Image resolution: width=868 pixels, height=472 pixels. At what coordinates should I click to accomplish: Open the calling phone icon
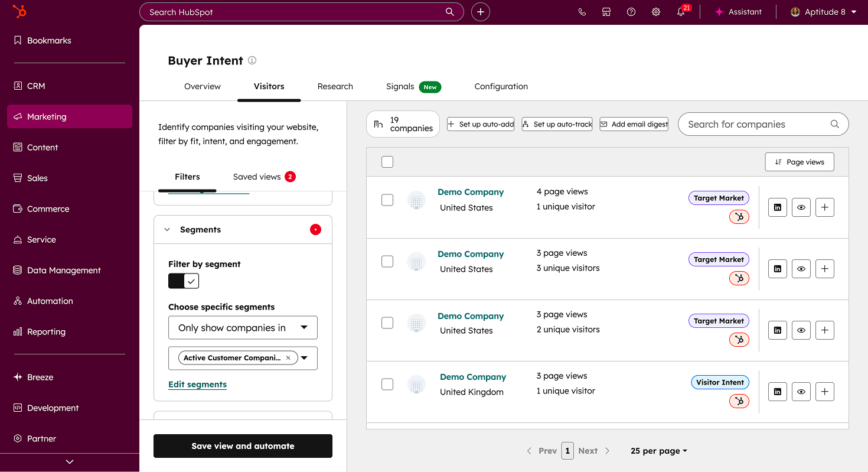[x=582, y=12]
